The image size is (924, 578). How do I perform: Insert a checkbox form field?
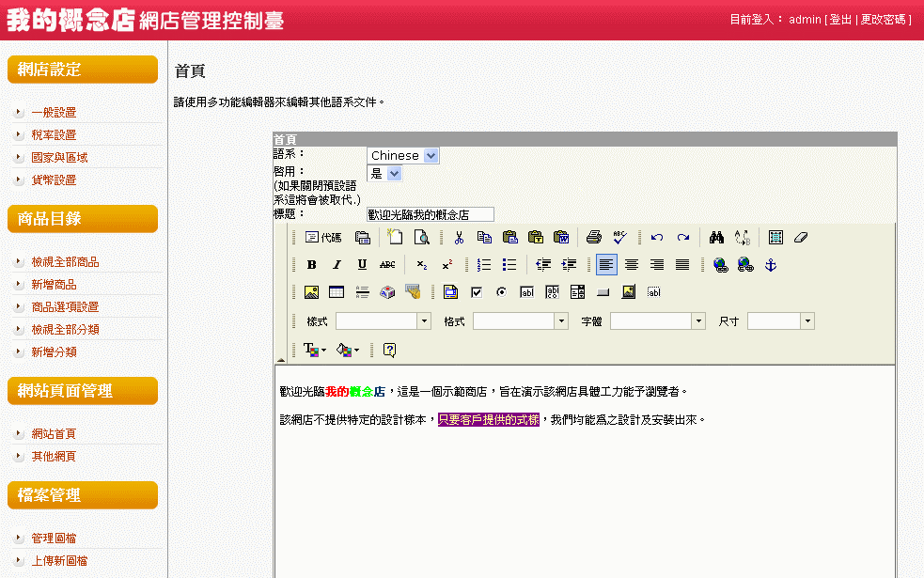[477, 292]
